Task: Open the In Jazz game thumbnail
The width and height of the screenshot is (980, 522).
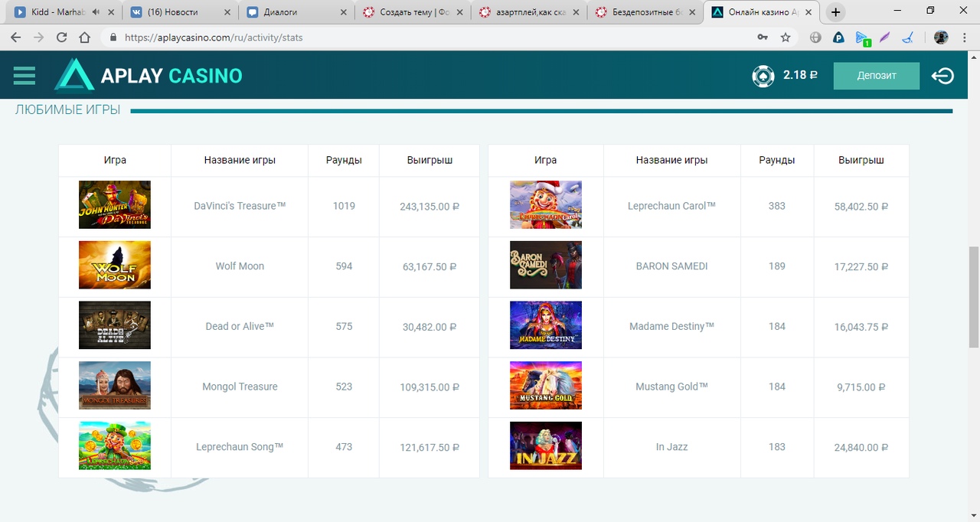Action: pos(546,445)
